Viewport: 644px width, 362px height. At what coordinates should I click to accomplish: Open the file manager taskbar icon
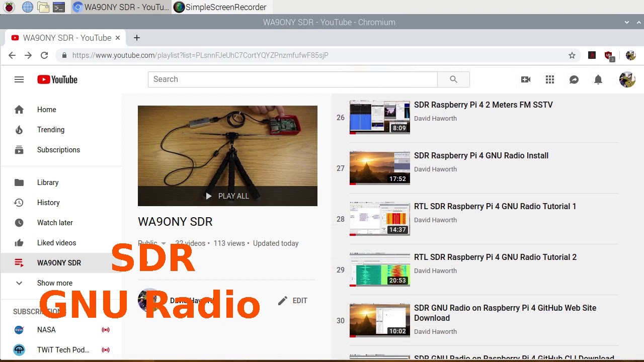click(43, 7)
